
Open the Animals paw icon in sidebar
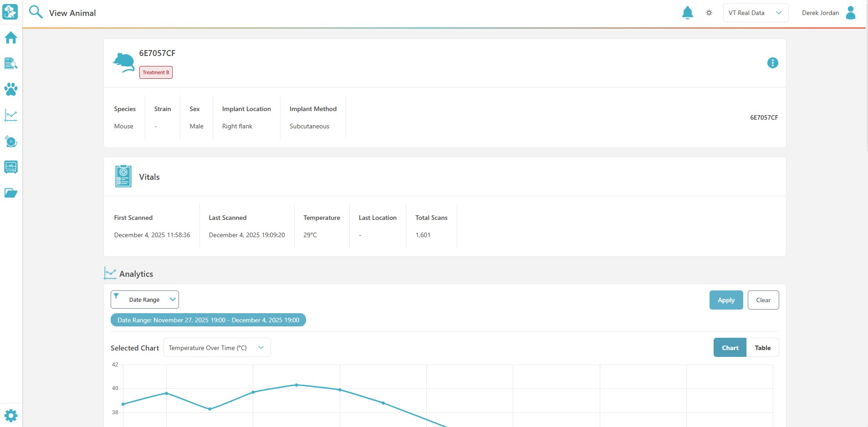click(x=11, y=89)
